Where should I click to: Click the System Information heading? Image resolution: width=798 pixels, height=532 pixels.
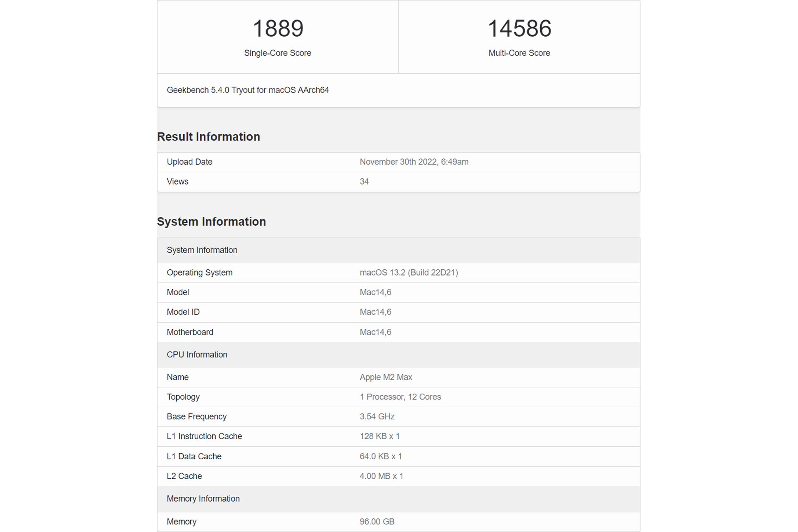[x=211, y=222]
